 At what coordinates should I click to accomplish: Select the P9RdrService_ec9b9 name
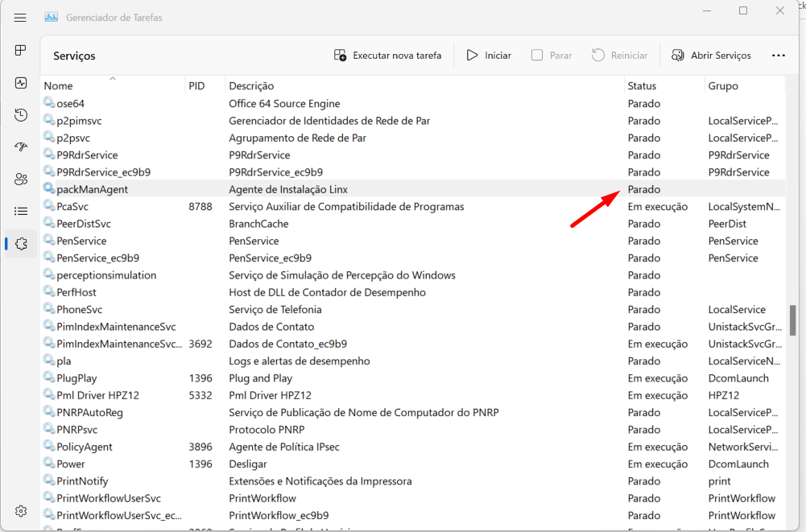[x=103, y=172]
